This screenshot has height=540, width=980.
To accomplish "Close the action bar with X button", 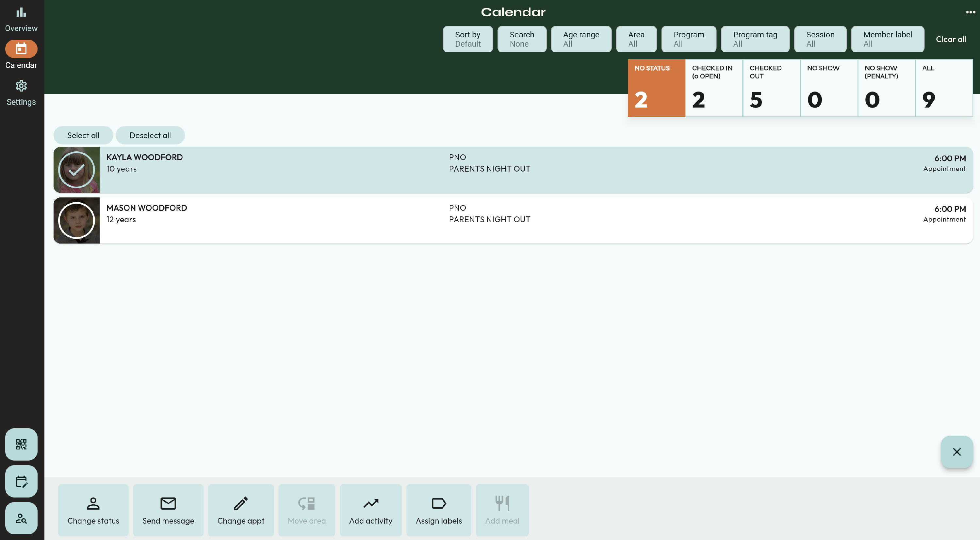I will point(956,452).
